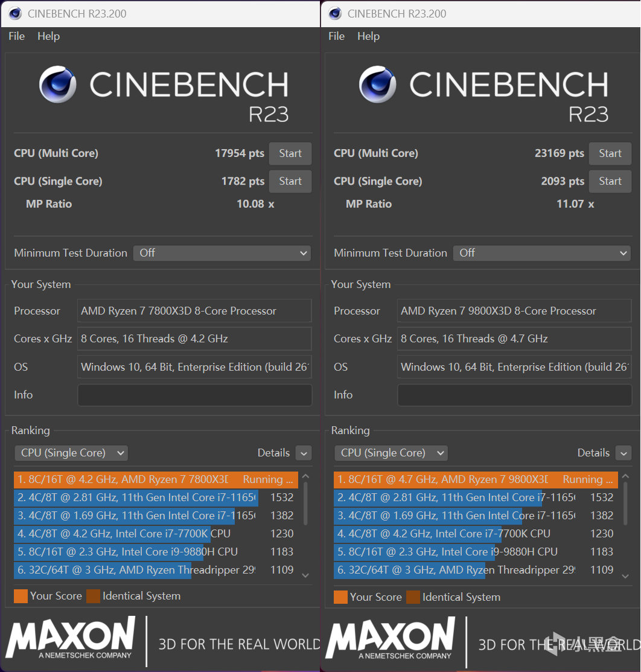Select i7-7700K row in left ranking
The image size is (641, 672).
156,534
